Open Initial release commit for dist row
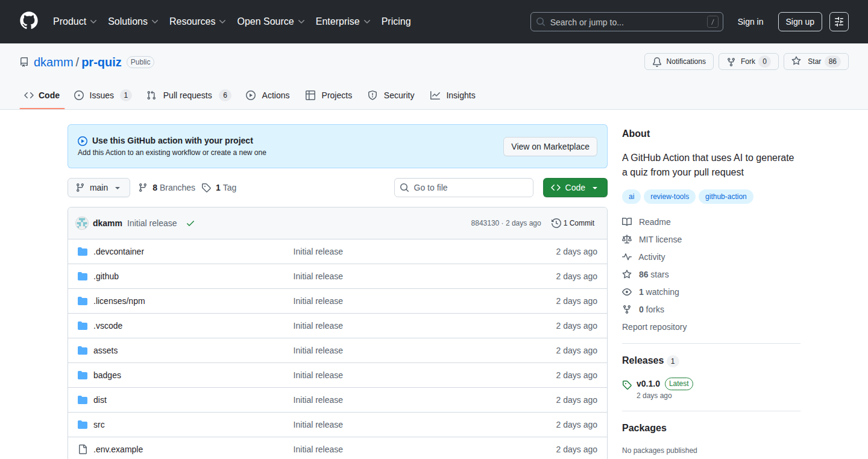 [x=318, y=400]
